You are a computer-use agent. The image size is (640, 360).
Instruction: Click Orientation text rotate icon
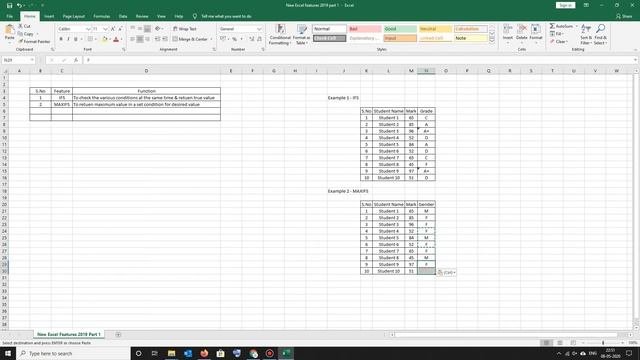click(x=158, y=29)
